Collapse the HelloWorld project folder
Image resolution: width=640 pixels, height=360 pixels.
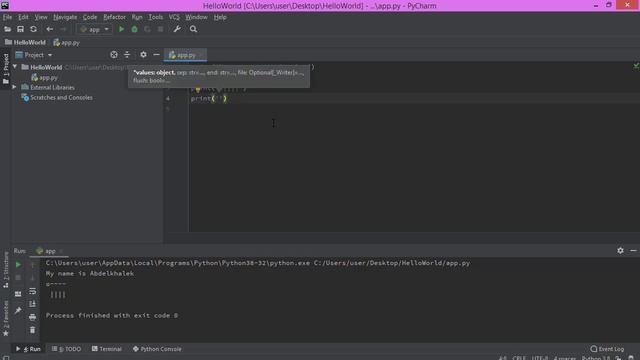pyautogui.click(x=15, y=67)
